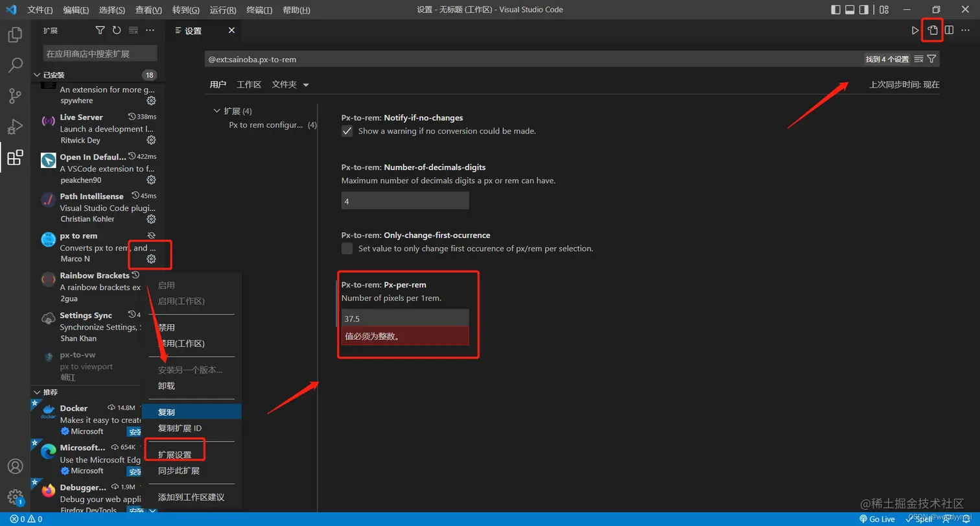The height and width of the screenshot is (526, 980).
Task: Choose 添加到工作区建议 in context menu
Action: coord(191,497)
